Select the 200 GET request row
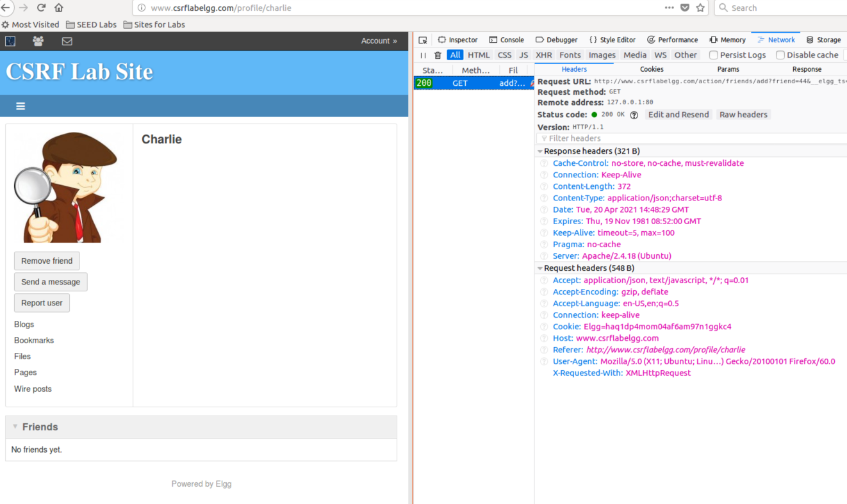The height and width of the screenshot is (504, 847). click(474, 83)
